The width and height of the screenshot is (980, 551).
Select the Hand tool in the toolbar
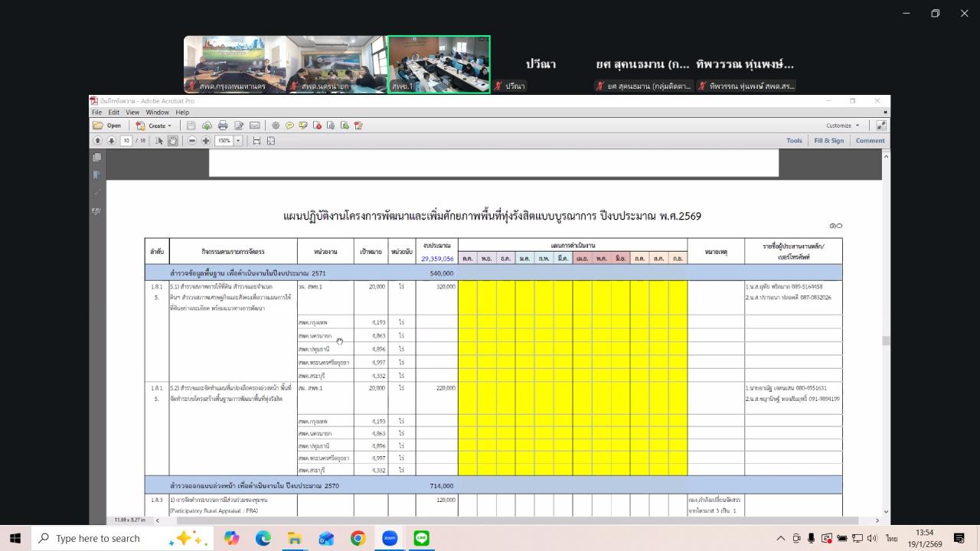click(174, 140)
